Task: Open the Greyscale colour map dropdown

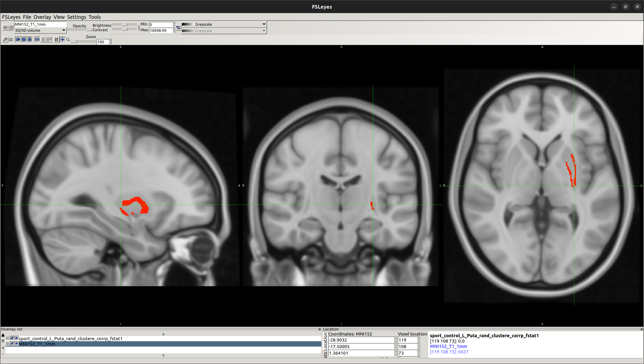Action: tap(264, 24)
